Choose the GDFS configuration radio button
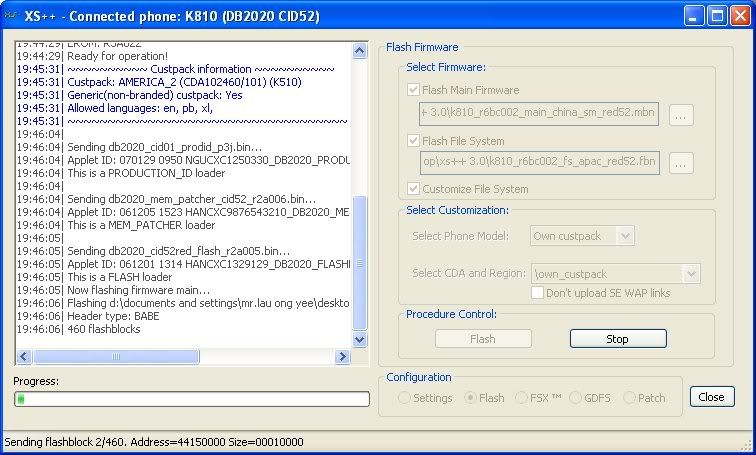Image resolution: width=756 pixels, height=455 pixels. (x=577, y=397)
